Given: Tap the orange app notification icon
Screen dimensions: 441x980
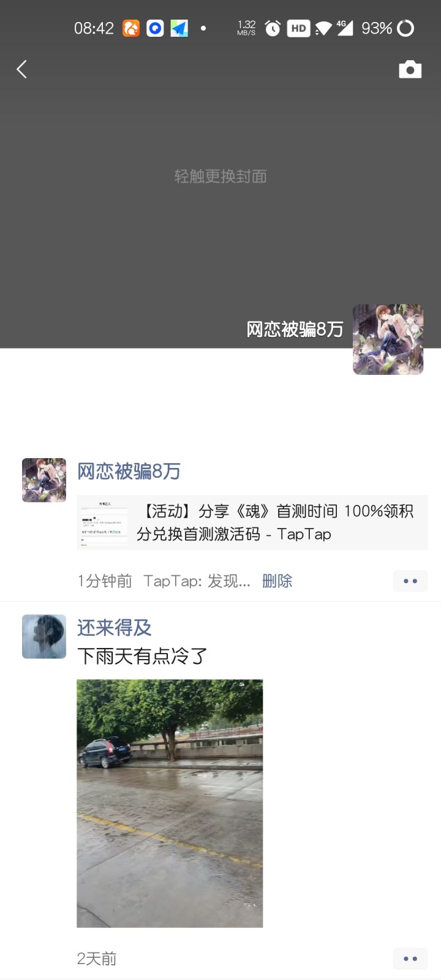Looking at the screenshot, I should (131, 28).
